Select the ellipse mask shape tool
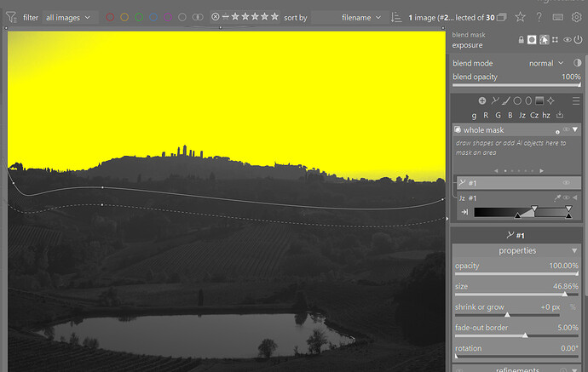The height and width of the screenshot is (372, 588). 528,100
